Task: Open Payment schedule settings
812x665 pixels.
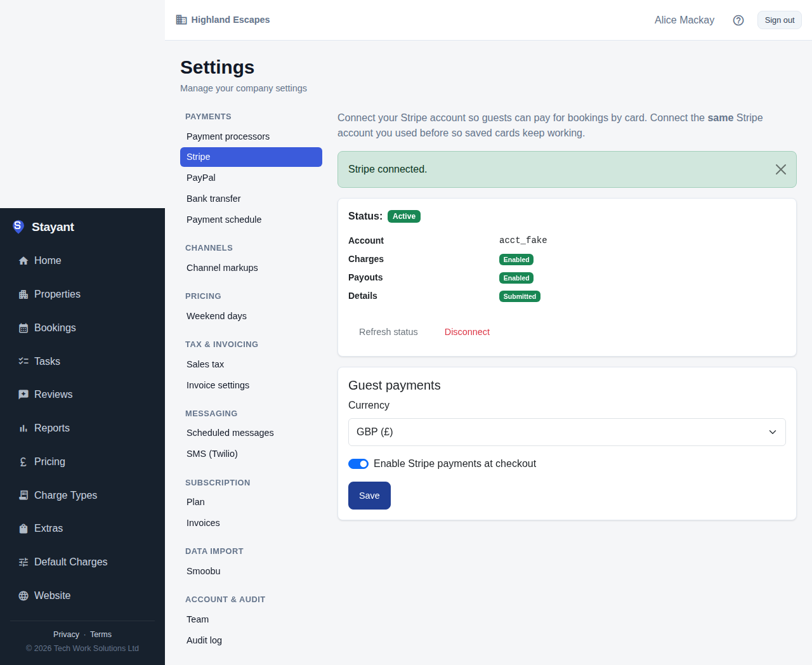Action: pyautogui.click(x=251, y=220)
